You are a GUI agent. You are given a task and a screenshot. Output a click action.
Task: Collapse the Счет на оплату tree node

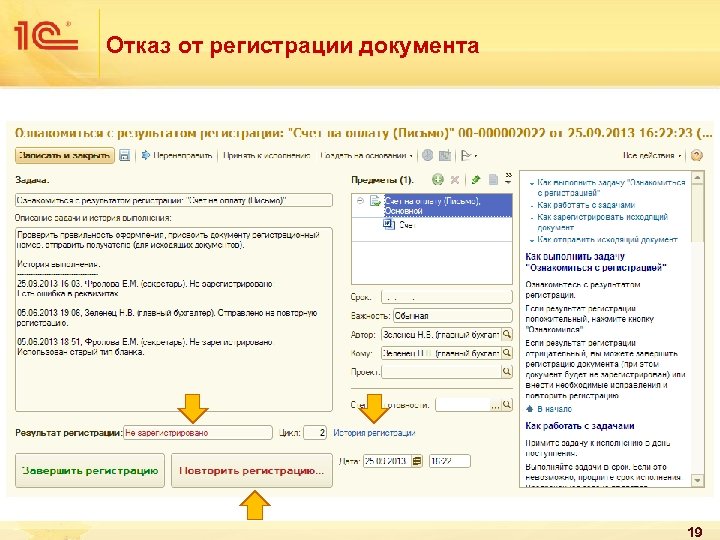pos(360,201)
